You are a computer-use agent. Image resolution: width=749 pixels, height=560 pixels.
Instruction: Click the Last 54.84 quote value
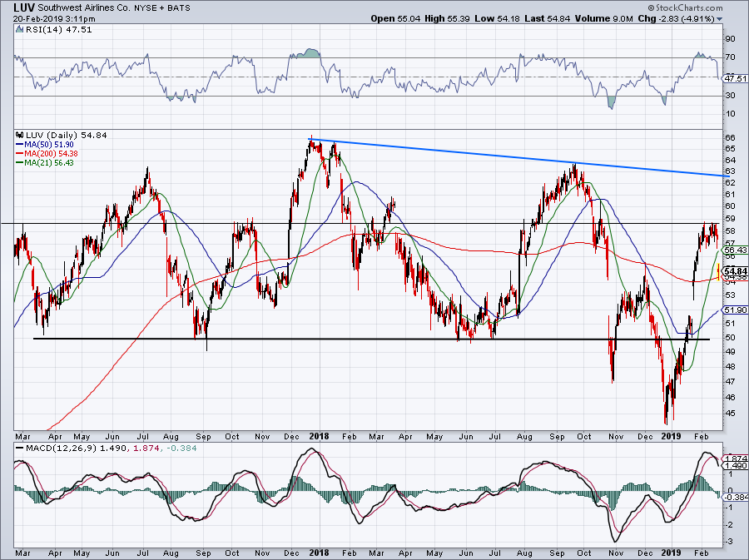pos(547,18)
